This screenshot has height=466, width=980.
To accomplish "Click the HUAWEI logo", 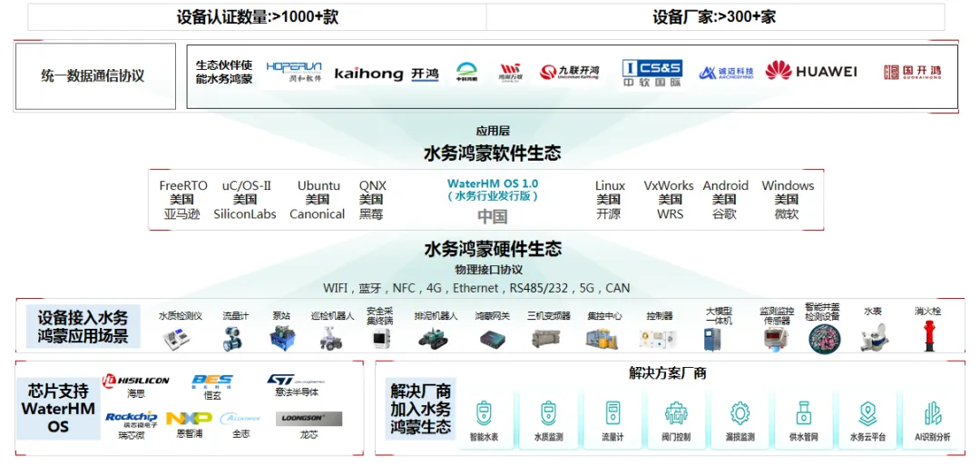I will (x=810, y=71).
